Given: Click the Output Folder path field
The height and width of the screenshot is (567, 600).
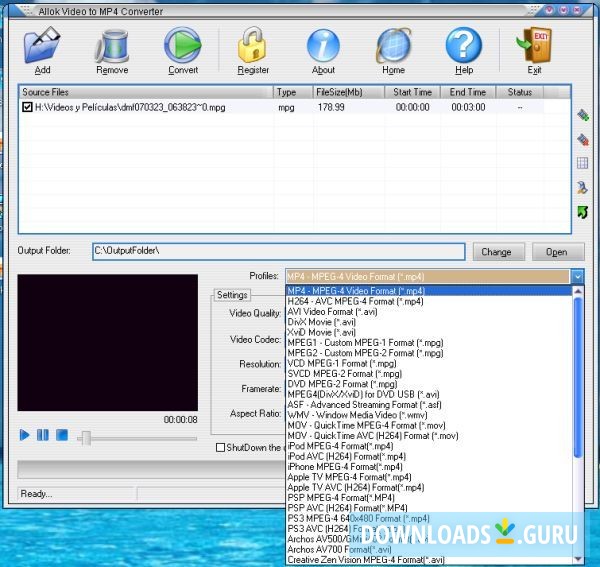Looking at the screenshot, I should (279, 251).
